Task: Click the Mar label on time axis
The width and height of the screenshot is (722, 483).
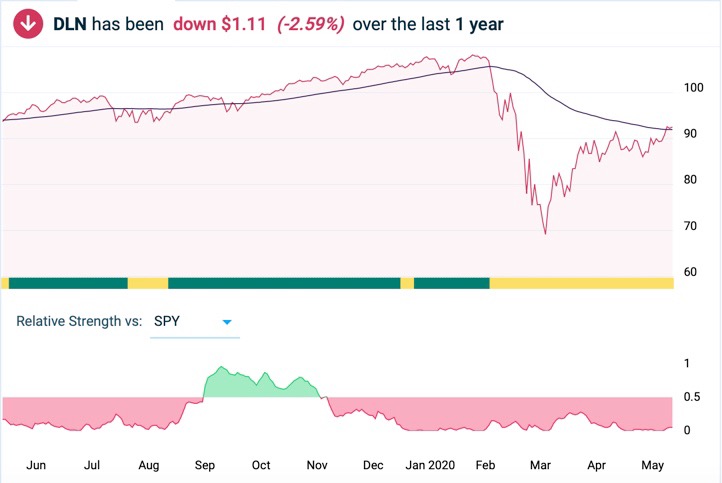Action: (540, 465)
